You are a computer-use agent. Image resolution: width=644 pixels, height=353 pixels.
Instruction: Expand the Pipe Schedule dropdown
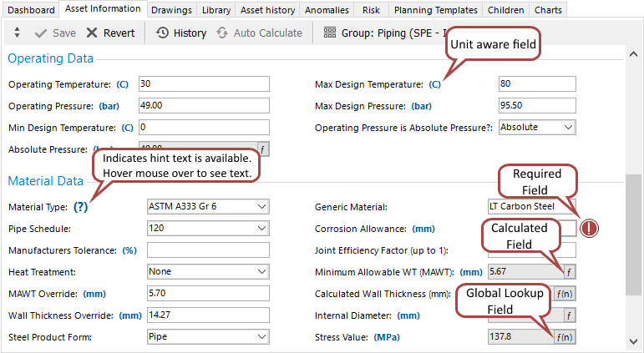click(x=261, y=229)
